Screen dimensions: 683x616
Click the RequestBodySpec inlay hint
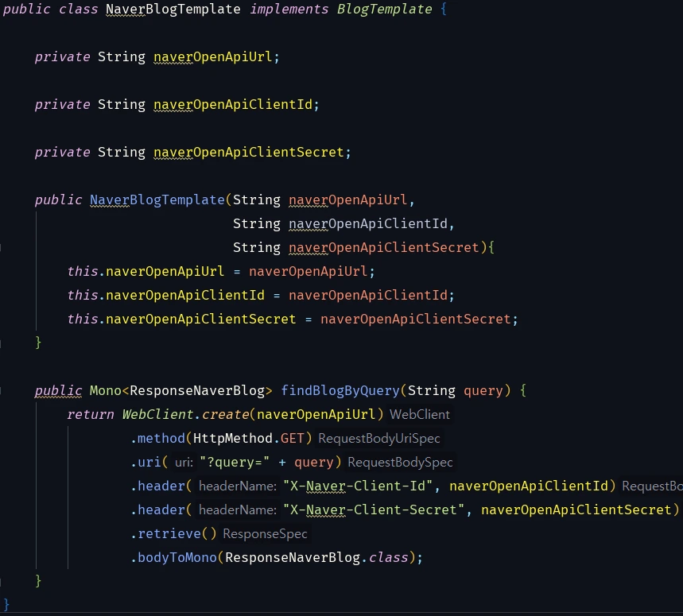pos(400,463)
